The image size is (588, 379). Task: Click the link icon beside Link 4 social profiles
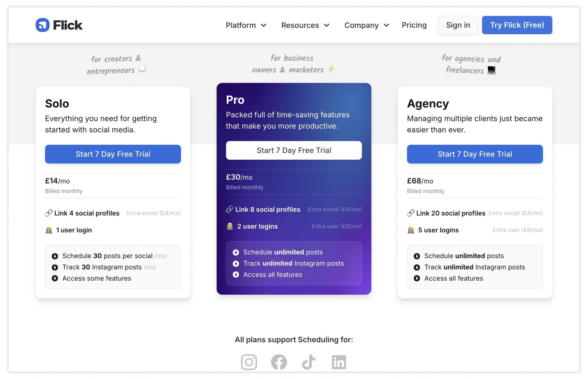click(x=49, y=213)
